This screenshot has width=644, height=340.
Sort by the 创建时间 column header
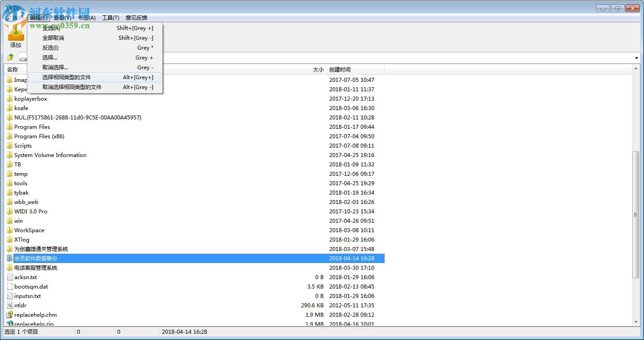pyautogui.click(x=356, y=69)
